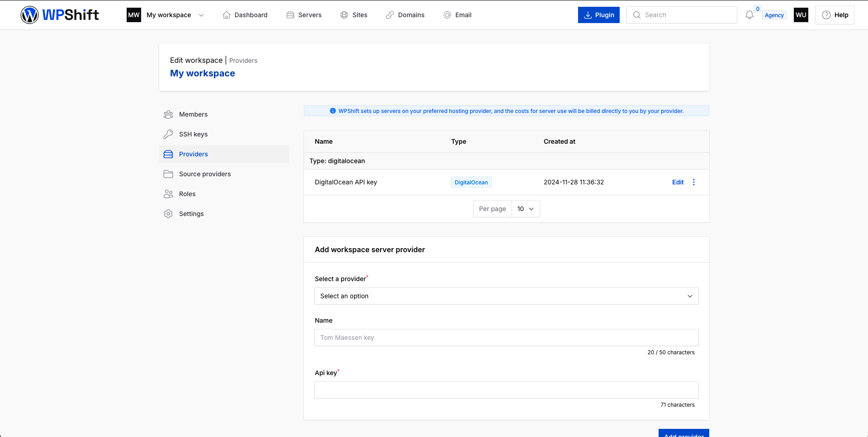Open the MW workspace avatar
The image size is (868, 437).
coord(134,15)
